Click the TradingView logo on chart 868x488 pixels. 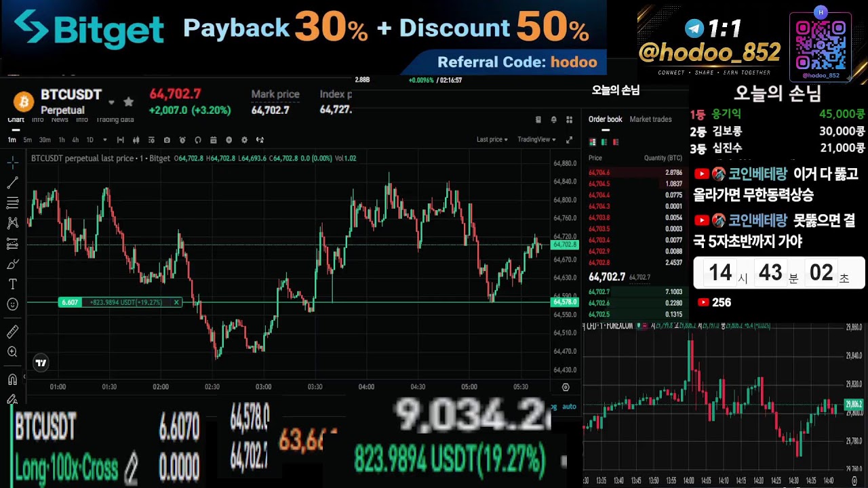point(41,363)
